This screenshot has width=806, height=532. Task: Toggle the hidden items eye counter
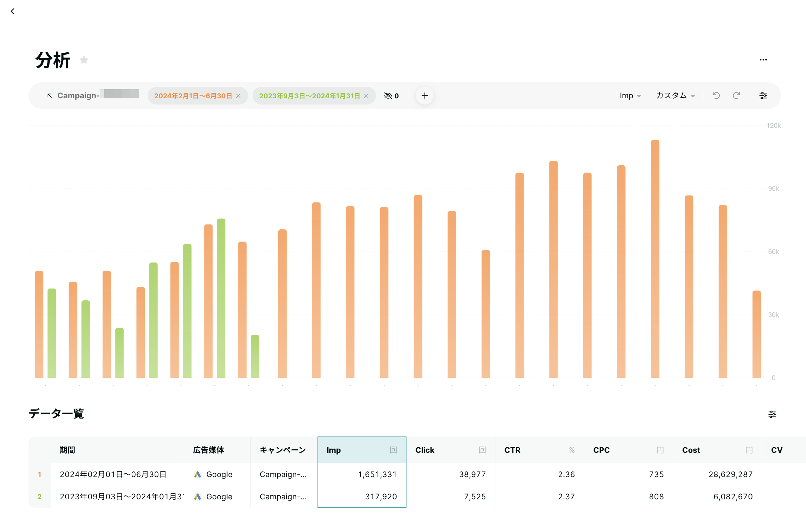tap(391, 96)
